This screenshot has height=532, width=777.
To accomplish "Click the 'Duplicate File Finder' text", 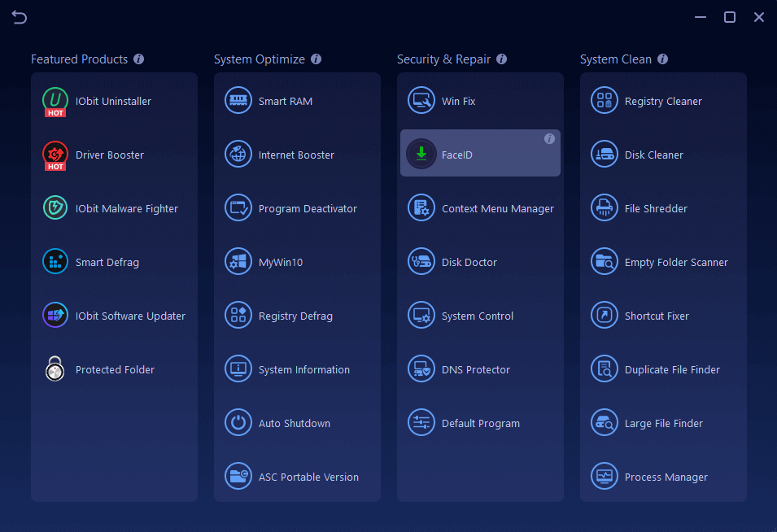I will tap(672, 370).
